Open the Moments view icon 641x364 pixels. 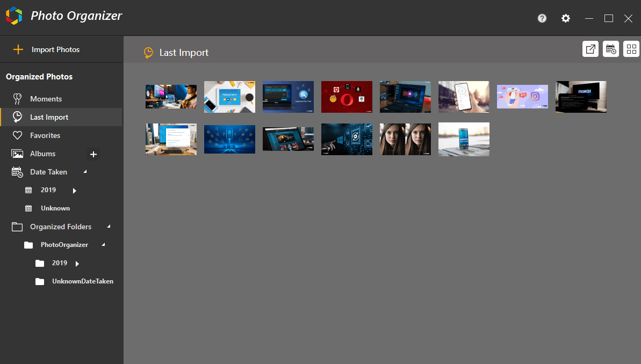[x=18, y=98]
